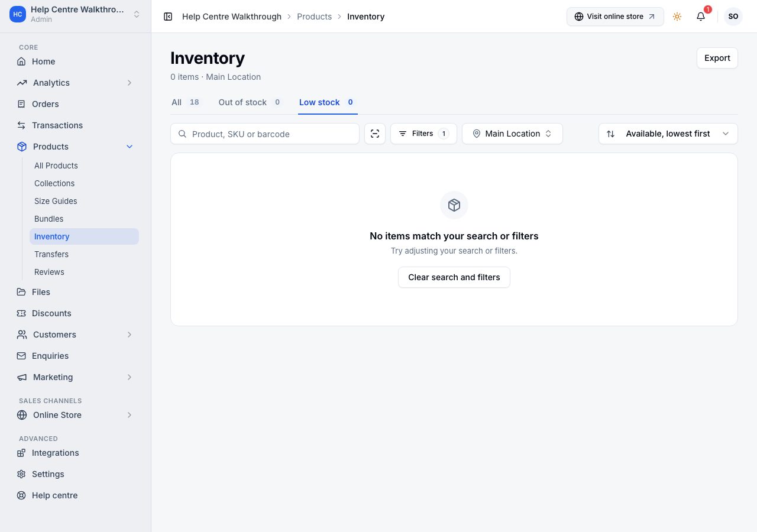Open notifications bell
757x532 pixels.
click(701, 17)
